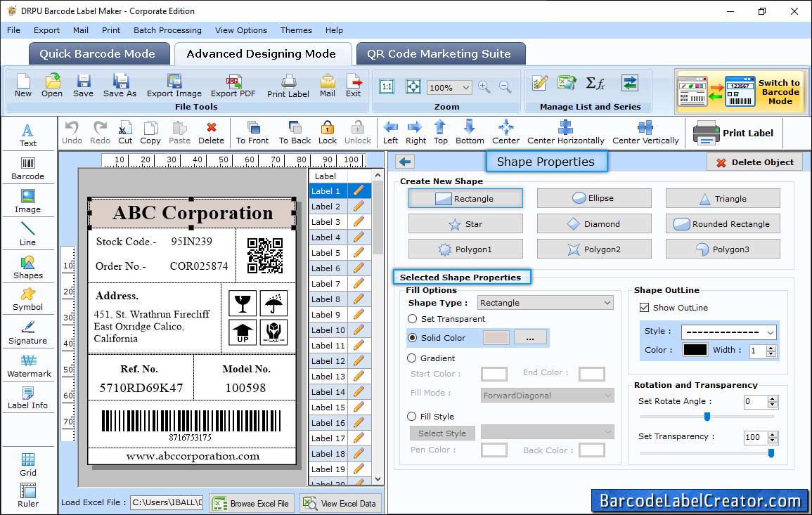Viewport: 812px width, 515px height.
Task: Create a new Rounded Rectangle shape
Action: (723, 223)
